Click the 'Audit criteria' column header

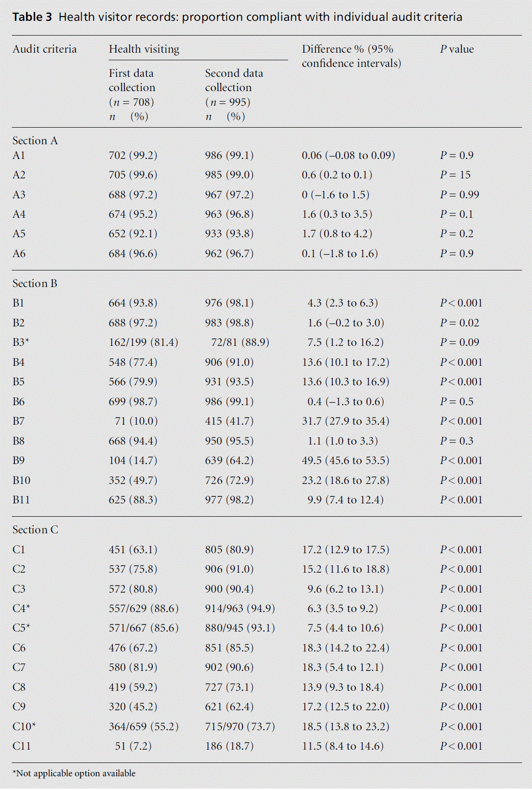pos(45,49)
